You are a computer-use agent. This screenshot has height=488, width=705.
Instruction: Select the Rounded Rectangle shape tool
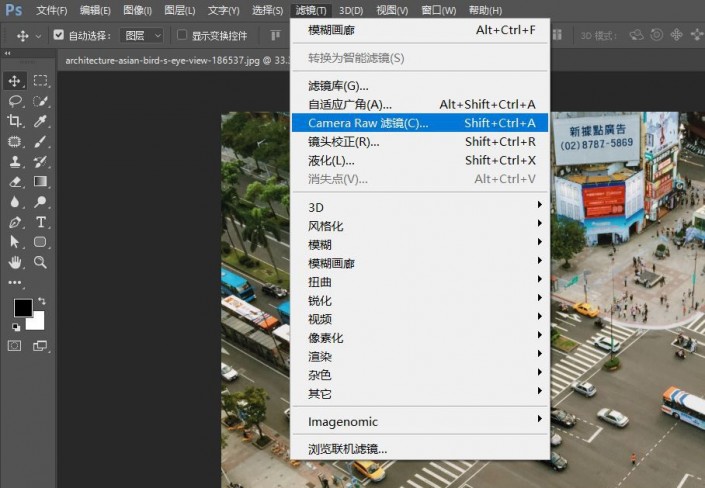(x=40, y=242)
